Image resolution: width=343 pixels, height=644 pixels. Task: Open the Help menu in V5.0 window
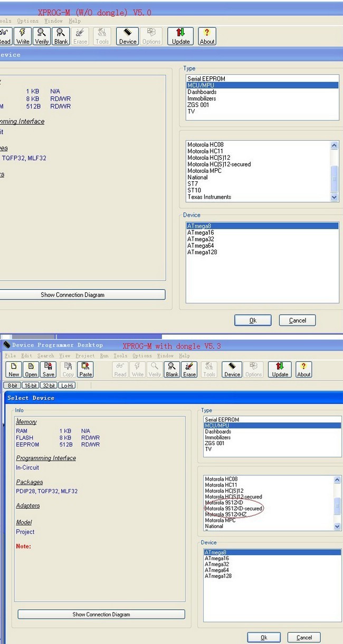[x=75, y=21]
